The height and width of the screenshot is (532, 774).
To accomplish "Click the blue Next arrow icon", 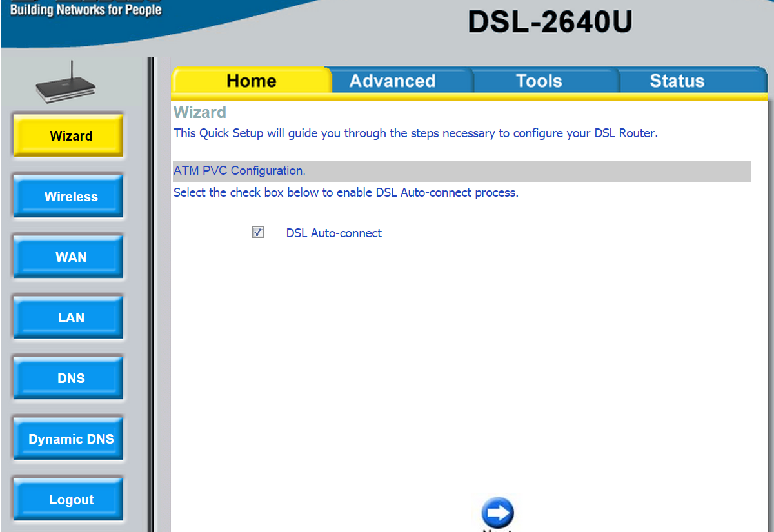I will [497, 513].
